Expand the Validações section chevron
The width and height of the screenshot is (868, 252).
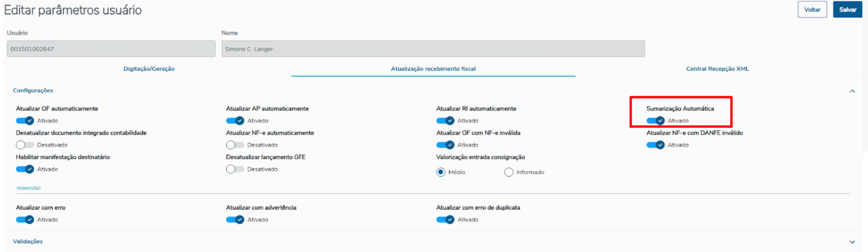852,242
